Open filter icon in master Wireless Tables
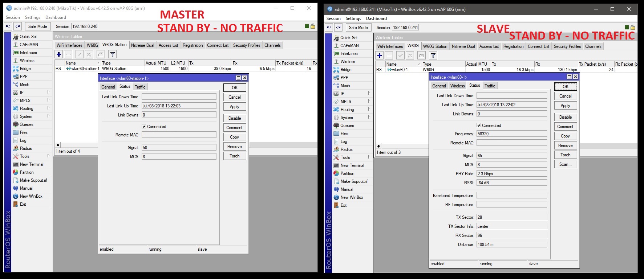The image size is (644, 279). pos(113,54)
